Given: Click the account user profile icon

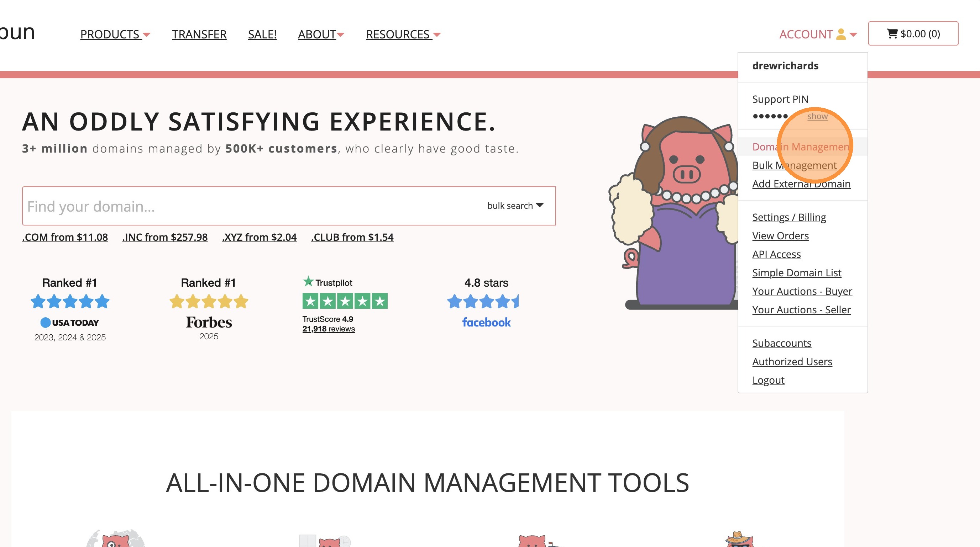Looking at the screenshot, I should coord(841,34).
